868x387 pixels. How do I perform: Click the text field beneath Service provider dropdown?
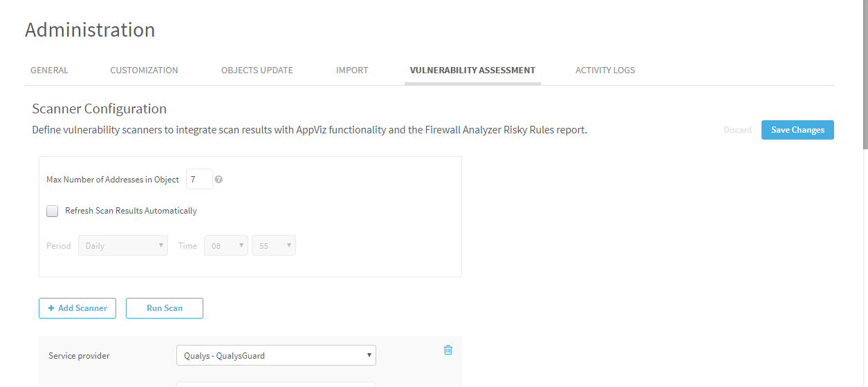point(276,384)
